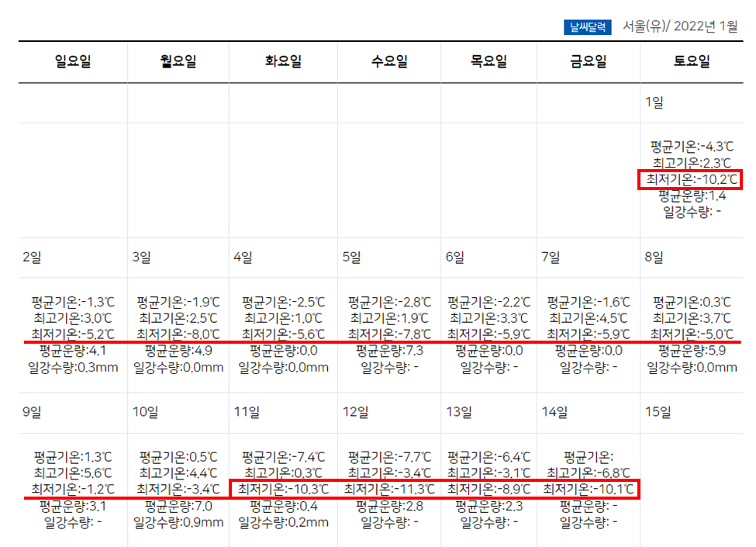Click '일강수량:0.3mm' under 2일
756x547 pixels.
pos(73,368)
